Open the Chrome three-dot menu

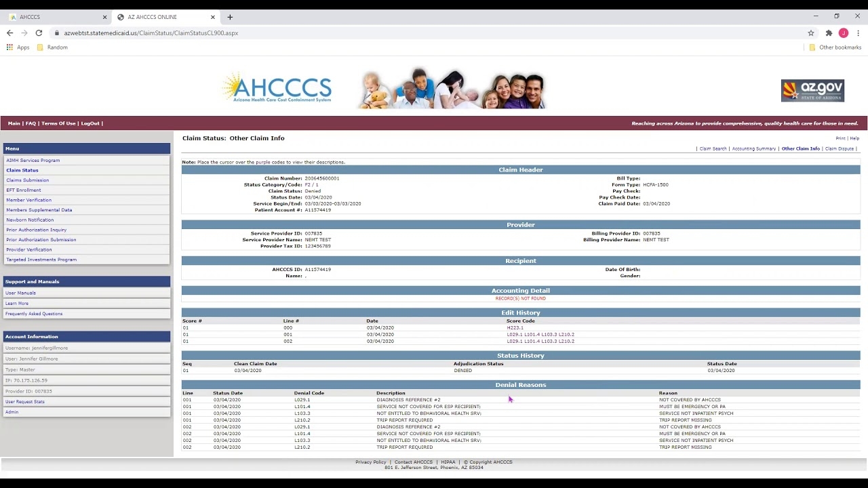click(x=857, y=33)
